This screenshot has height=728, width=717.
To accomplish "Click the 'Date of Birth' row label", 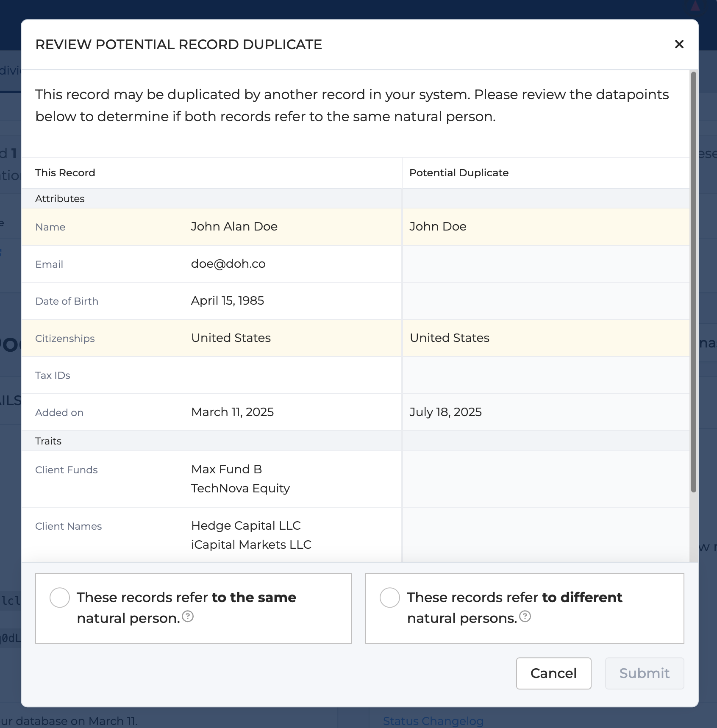I will pos(67,301).
